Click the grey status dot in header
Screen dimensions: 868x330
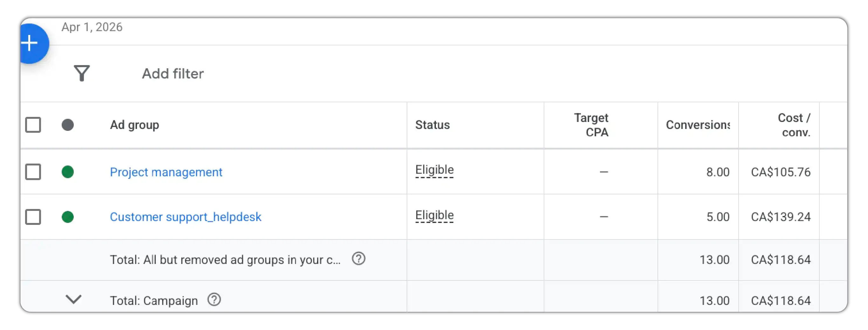[68, 125]
